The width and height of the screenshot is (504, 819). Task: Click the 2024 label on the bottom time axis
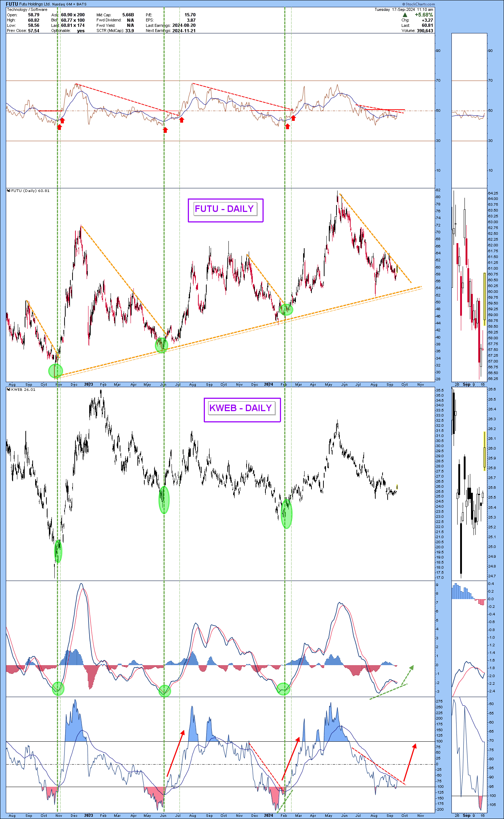(268, 815)
